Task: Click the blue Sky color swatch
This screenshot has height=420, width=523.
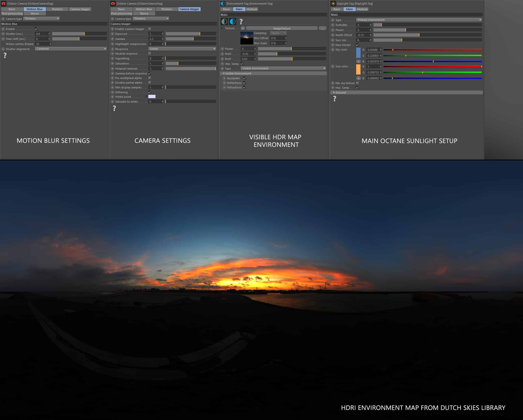Action: point(358,53)
